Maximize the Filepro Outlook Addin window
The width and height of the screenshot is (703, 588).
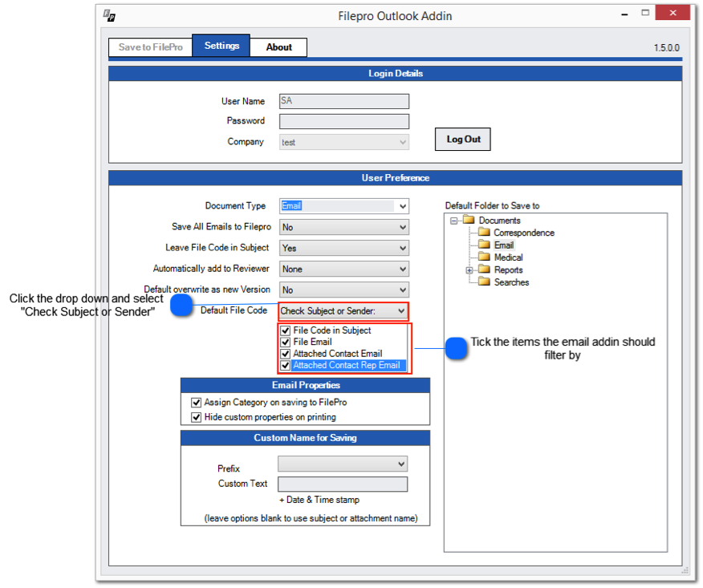(x=645, y=13)
